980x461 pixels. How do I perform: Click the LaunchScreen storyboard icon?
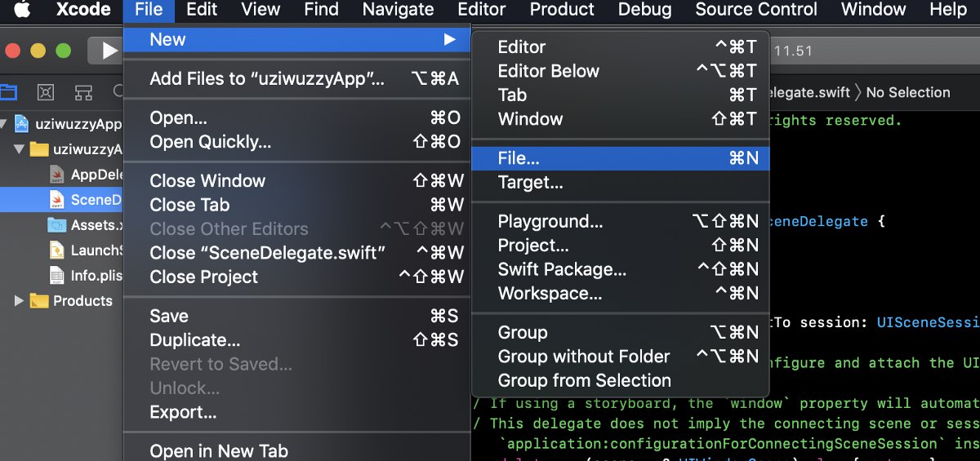tap(56, 250)
